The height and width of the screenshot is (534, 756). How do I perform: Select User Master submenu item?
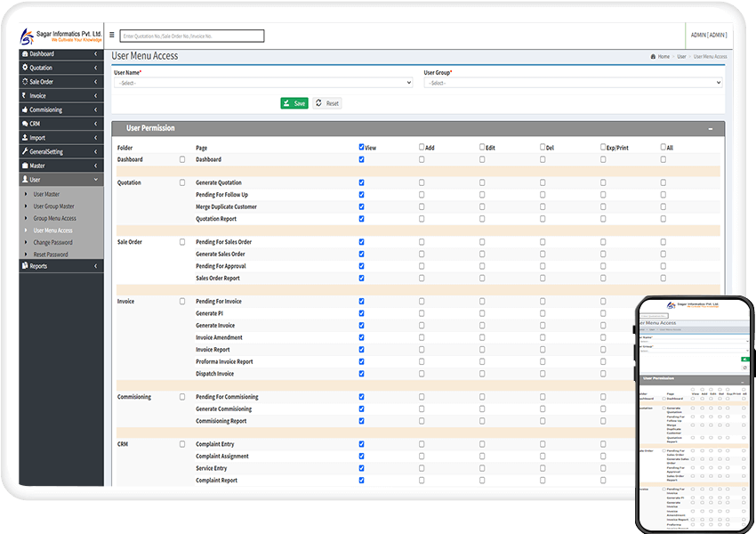point(46,194)
